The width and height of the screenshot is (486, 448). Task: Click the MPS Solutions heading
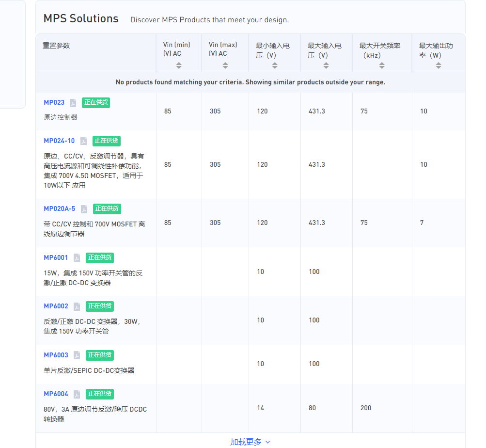point(81,18)
